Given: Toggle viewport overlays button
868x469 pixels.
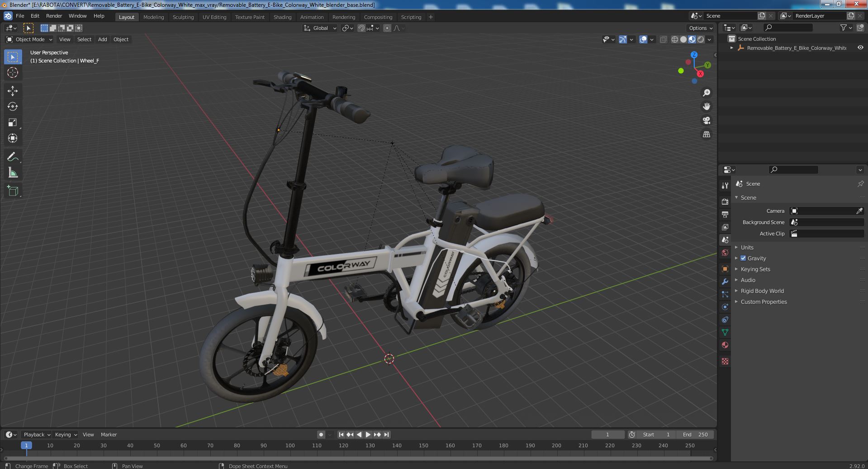Looking at the screenshot, I should 643,39.
